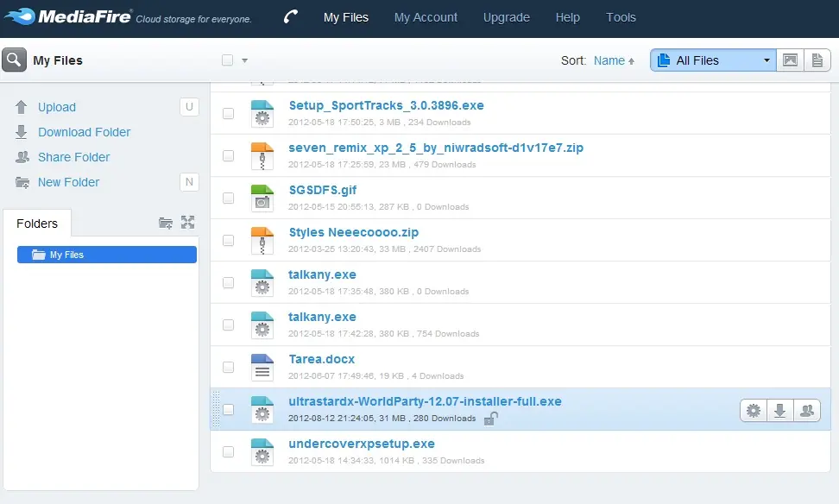Click the phone handset icon in header

click(291, 17)
